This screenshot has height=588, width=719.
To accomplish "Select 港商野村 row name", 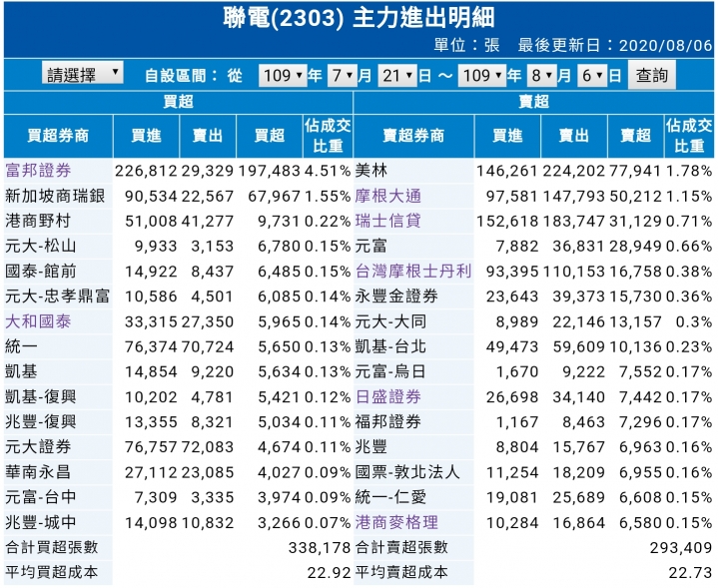I will click(39, 221).
